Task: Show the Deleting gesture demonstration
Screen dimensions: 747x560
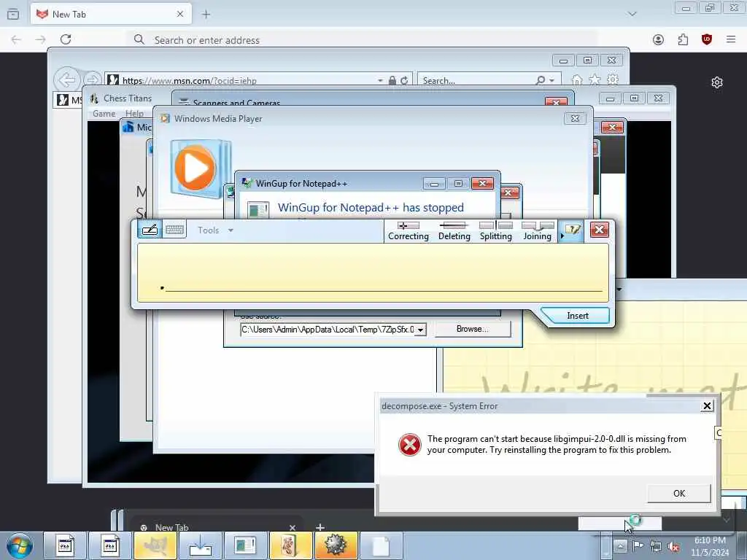Action: click(x=454, y=231)
